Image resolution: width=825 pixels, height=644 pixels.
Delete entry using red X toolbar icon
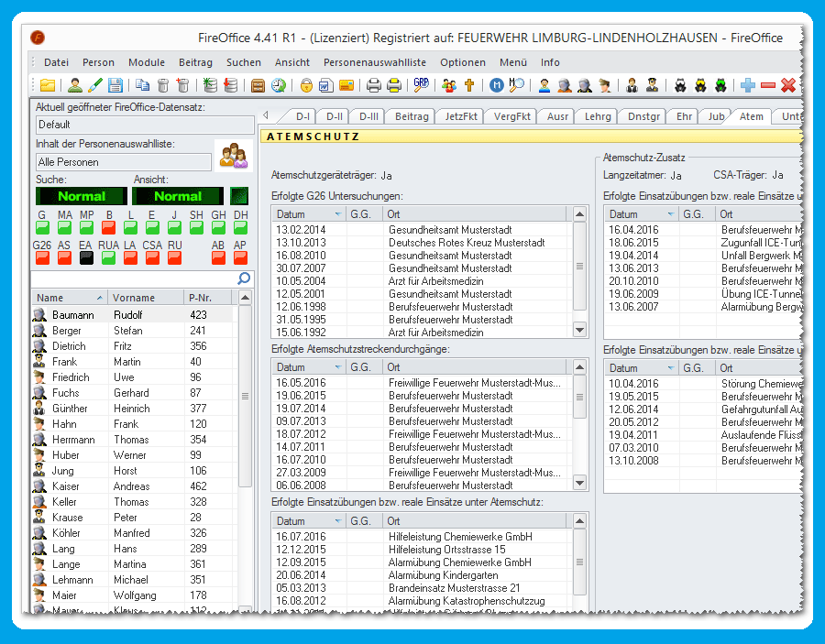(786, 86)
